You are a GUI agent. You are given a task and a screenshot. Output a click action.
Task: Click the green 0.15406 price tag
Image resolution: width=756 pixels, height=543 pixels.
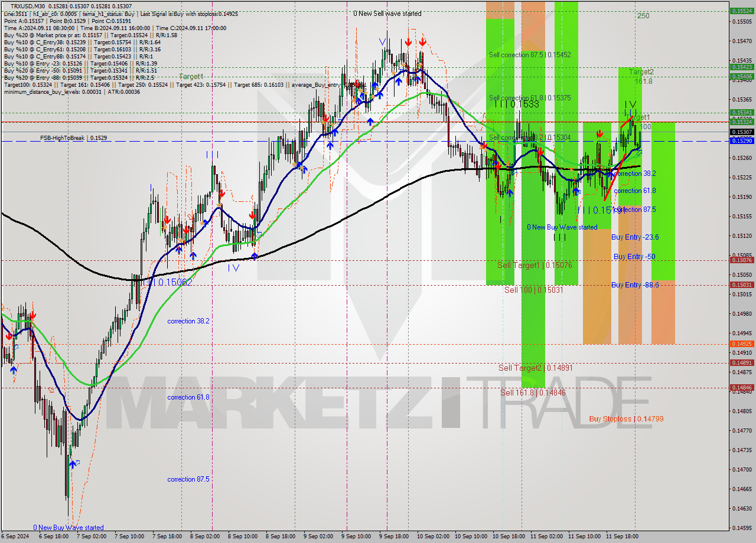(x=742, y=77)
